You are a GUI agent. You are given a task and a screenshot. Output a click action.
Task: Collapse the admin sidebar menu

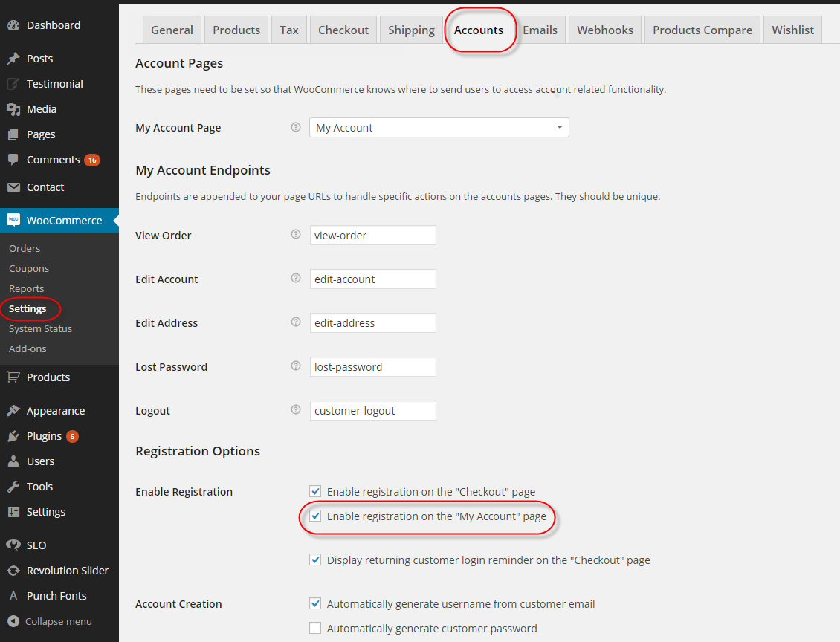pos(50,621)
